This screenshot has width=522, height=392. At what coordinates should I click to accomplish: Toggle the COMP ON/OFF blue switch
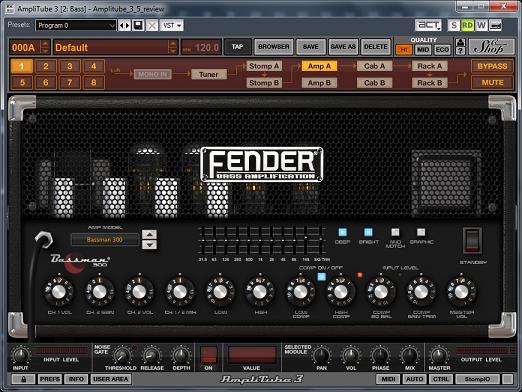[x=321, y=277]
